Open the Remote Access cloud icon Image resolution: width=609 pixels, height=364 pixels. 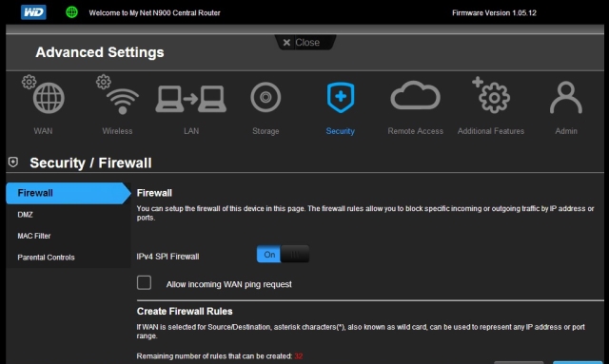pyautogui.click(x=415, y=95)
